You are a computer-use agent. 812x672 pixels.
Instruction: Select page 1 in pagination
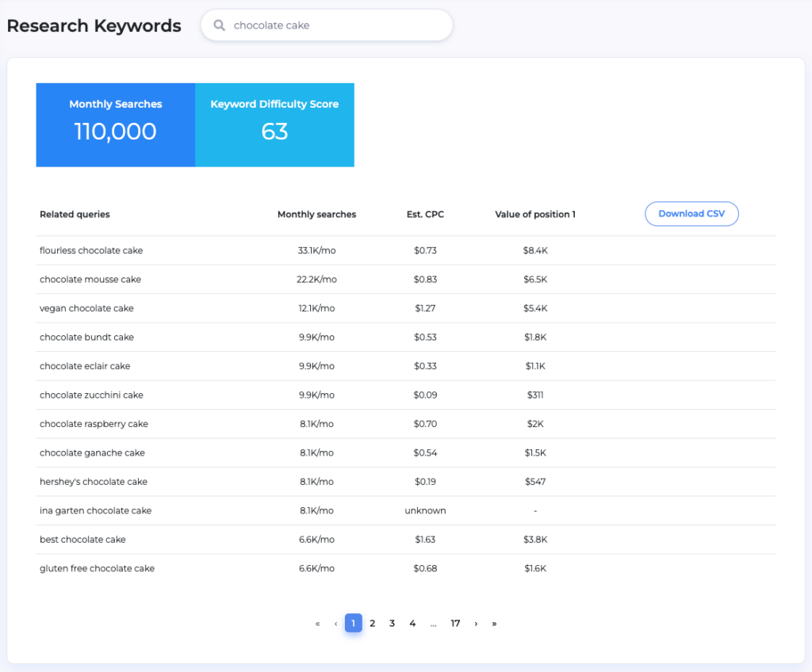pyautogui.click(x=353, y=623)
